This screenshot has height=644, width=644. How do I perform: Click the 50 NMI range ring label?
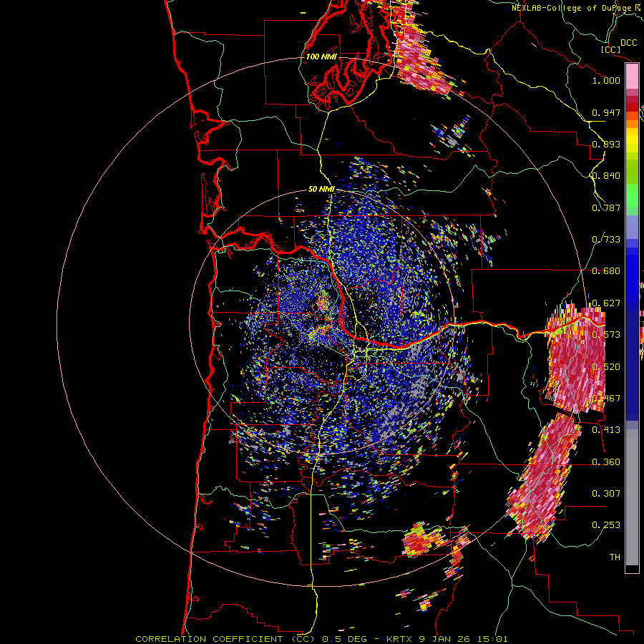[321, 190]
